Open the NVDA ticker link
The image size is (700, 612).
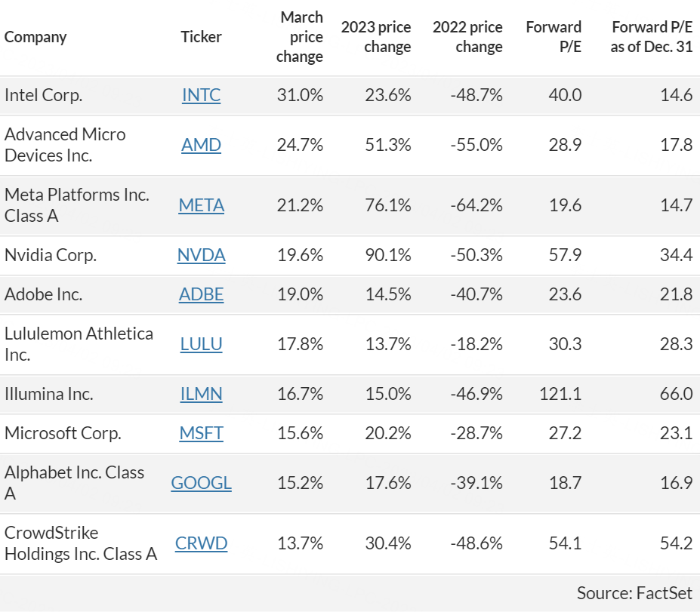coord(201,255)
